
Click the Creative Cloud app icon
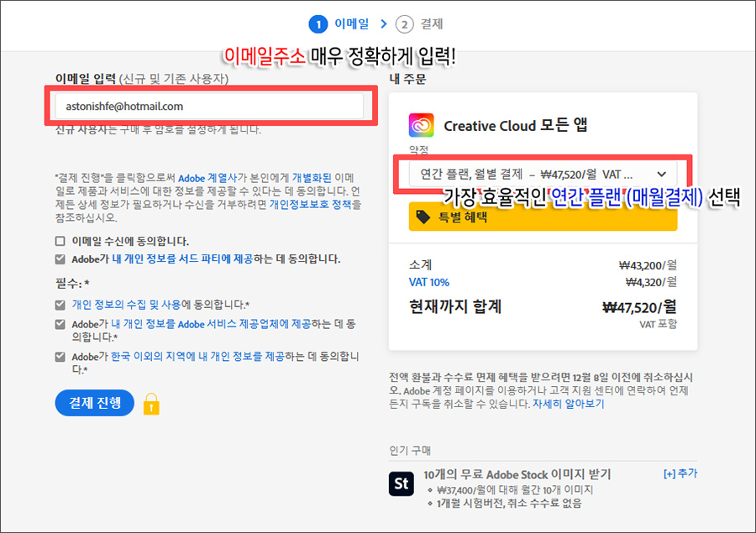[x=421, y=125]
